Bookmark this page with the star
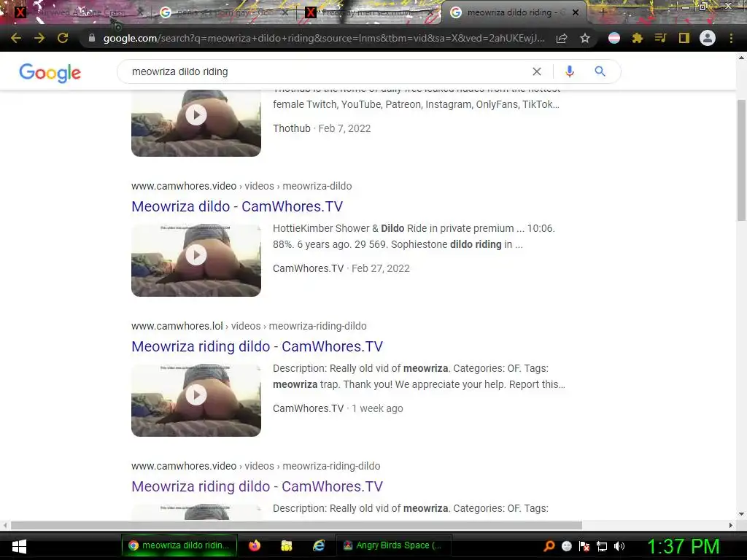The width and height of the screenshot is (747, 560). pos(585,38)
